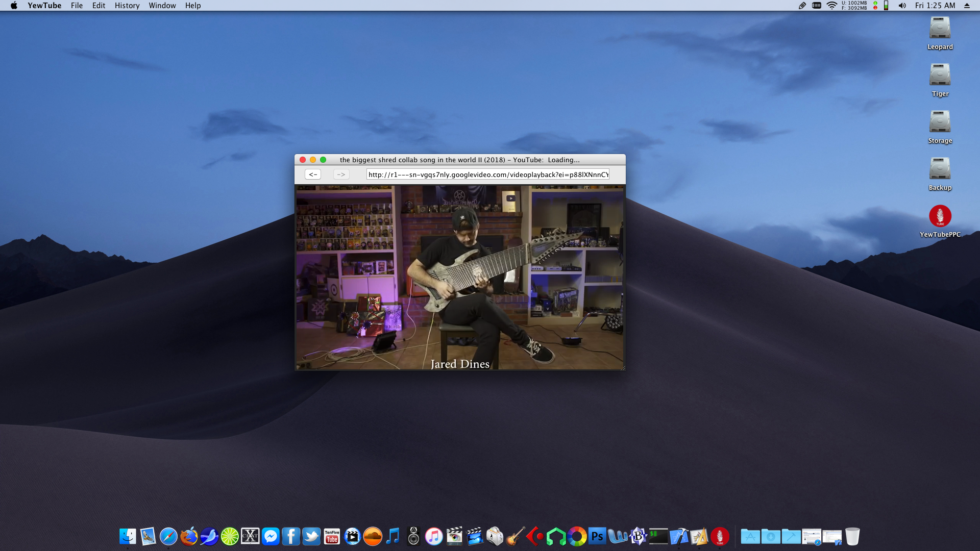
Task: Click the video playback area
Action: point(459,277)
